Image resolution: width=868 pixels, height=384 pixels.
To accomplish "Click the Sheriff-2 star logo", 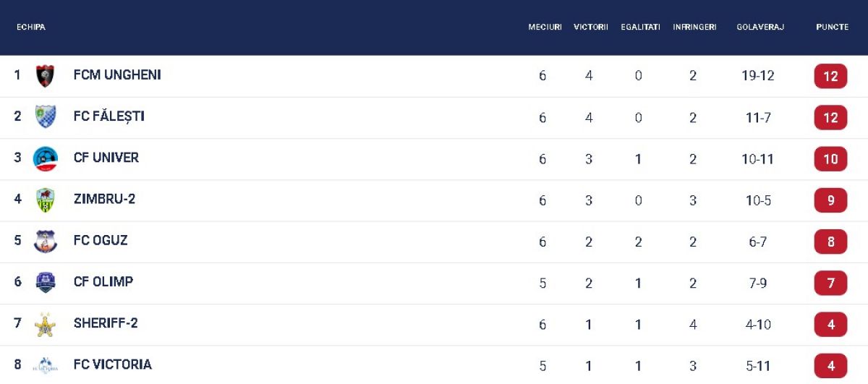I will coord(45,324).
